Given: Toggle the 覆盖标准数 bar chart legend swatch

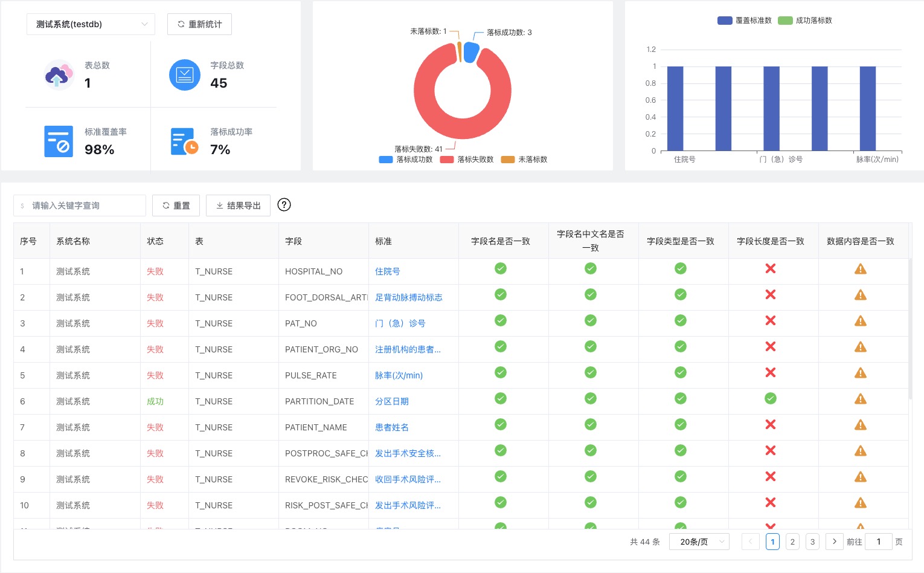Looking at the screenshot, I should click(725, 21).
